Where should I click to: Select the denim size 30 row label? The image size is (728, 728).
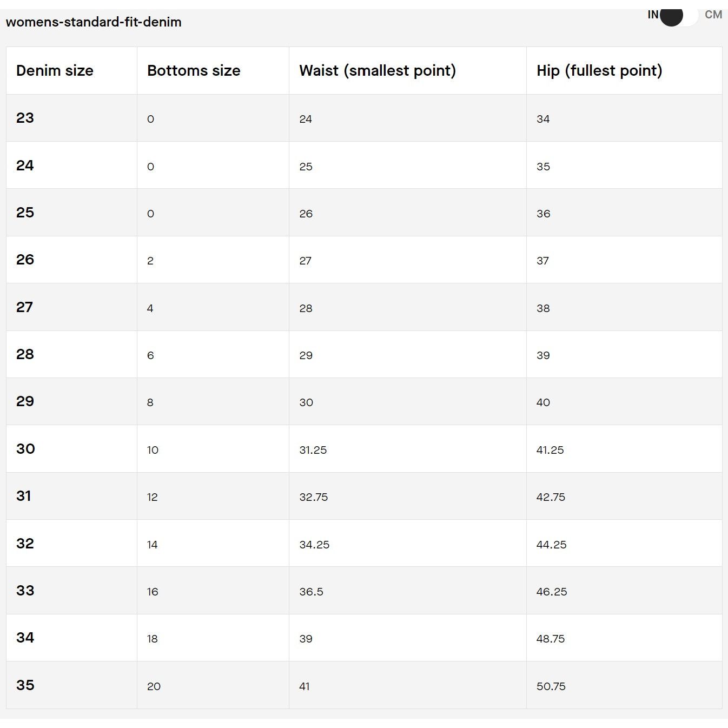click(25, 449)
